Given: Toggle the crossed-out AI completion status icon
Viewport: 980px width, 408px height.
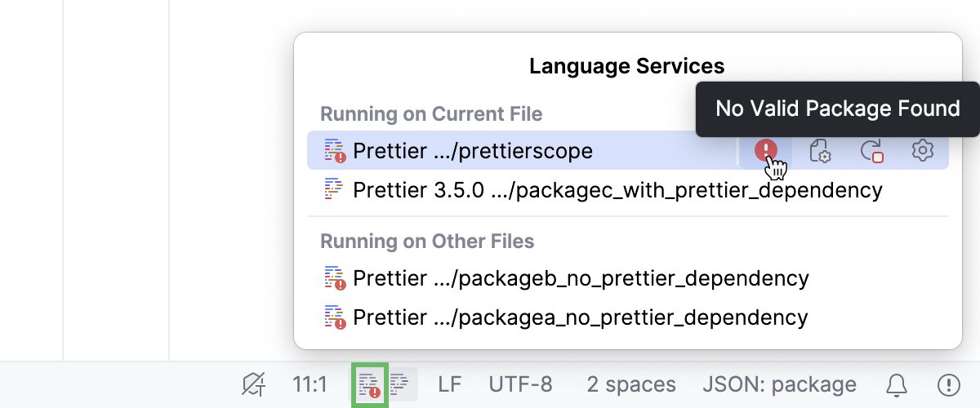Looking at the screenshot, I should tap(254, 384).
